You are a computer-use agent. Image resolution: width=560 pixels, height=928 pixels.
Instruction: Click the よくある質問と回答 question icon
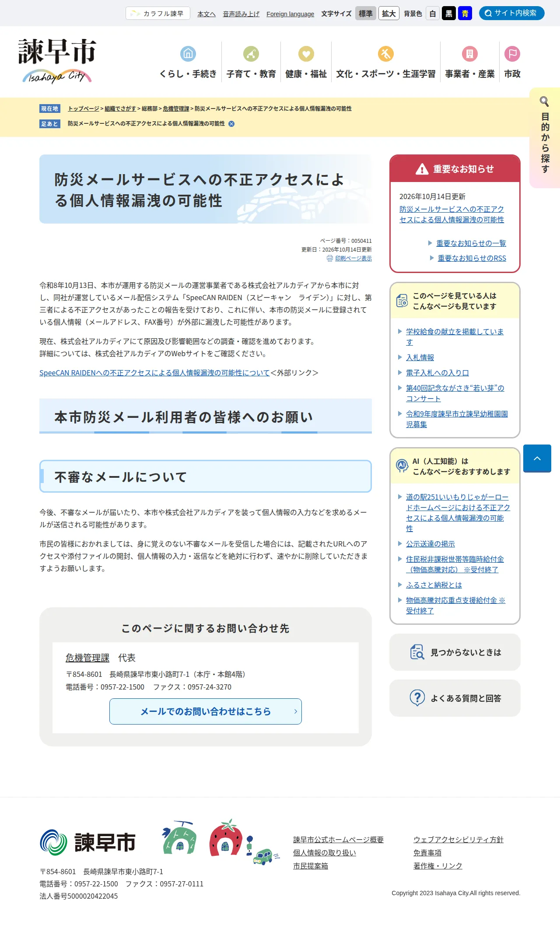click(417, 698)
